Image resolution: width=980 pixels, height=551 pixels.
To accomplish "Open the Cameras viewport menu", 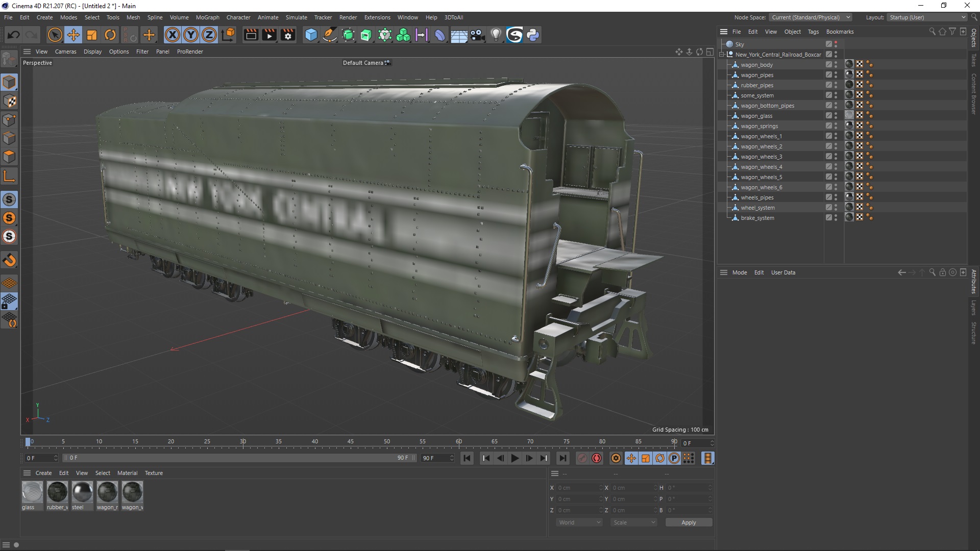I will coord(65,52).
